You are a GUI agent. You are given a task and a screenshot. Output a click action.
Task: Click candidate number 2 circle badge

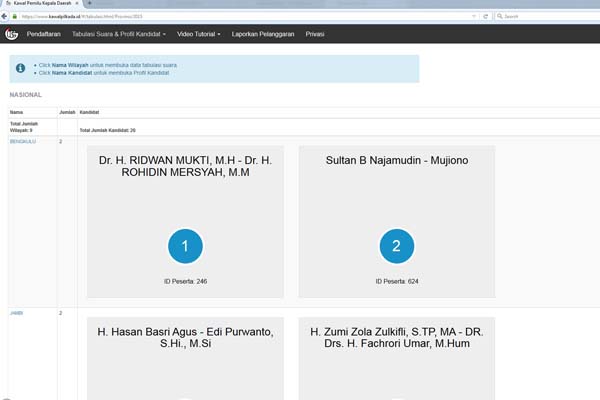pyautogui.click(x=397, y=245)
